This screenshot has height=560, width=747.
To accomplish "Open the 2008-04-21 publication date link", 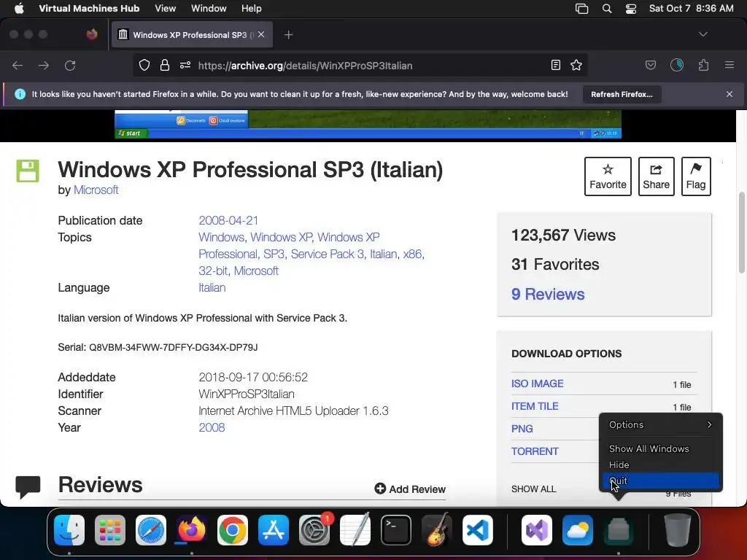I will tap(228, 220).
